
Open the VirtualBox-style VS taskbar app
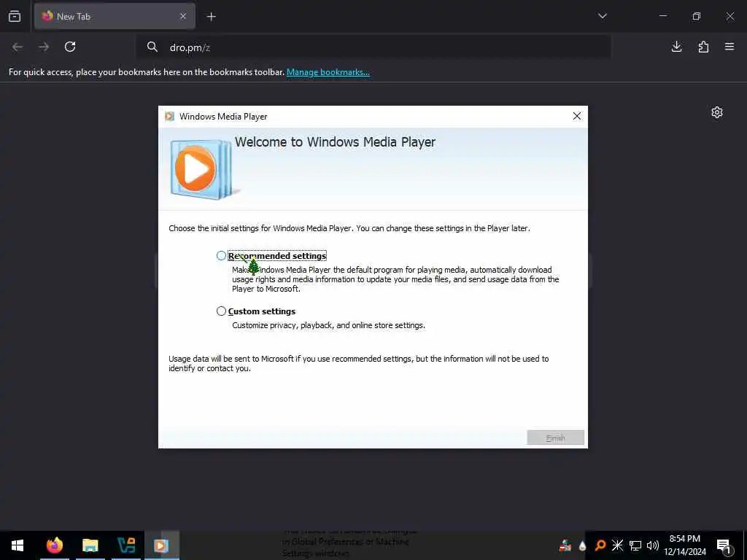tap(125, 545)
